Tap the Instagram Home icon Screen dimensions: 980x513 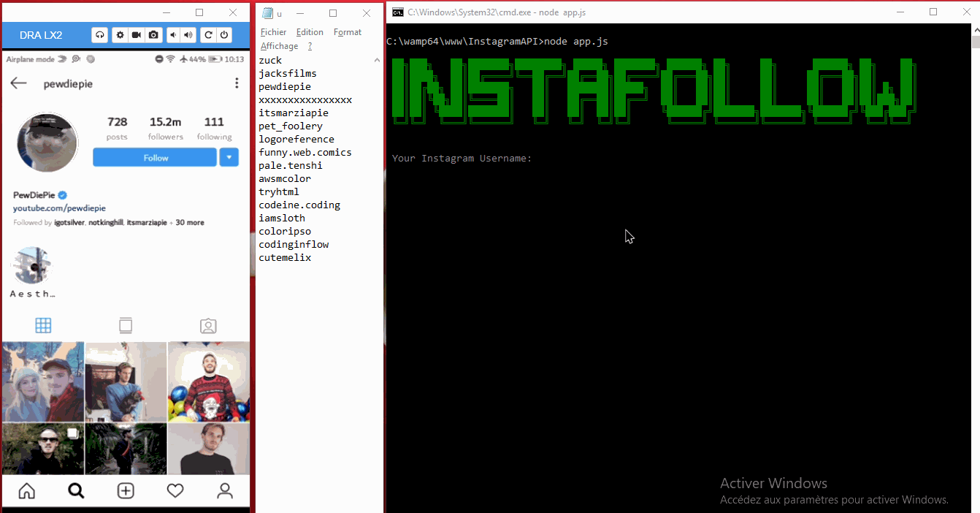[x=26, y=491]
